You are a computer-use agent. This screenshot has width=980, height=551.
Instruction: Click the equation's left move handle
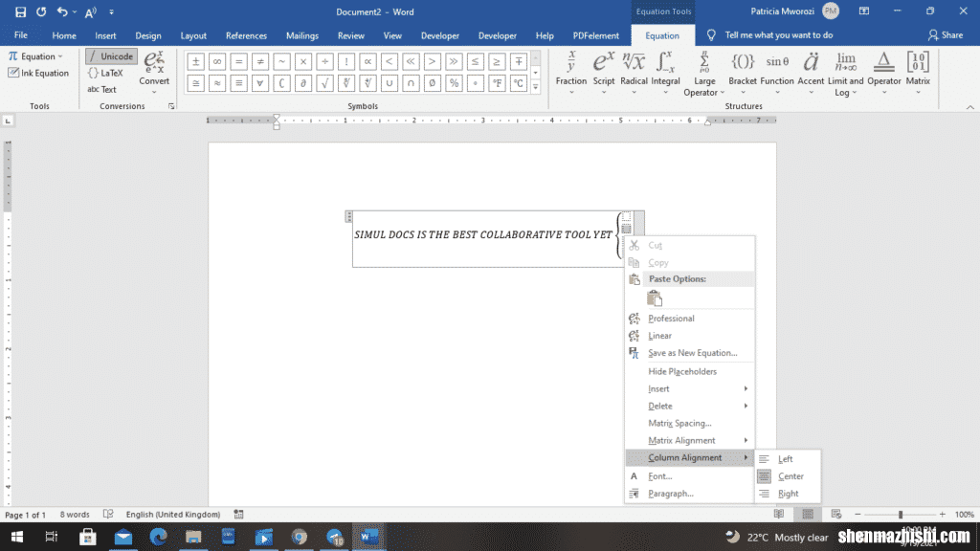[348, 217]
